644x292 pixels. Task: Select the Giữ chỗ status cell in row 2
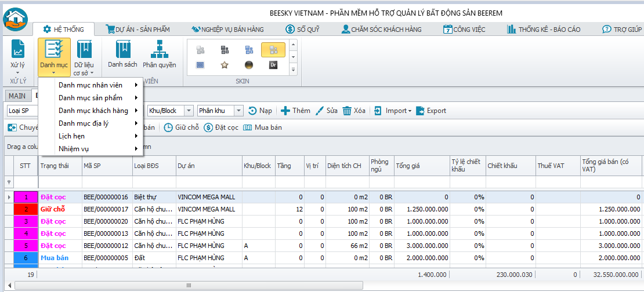(x=60, y=209)
